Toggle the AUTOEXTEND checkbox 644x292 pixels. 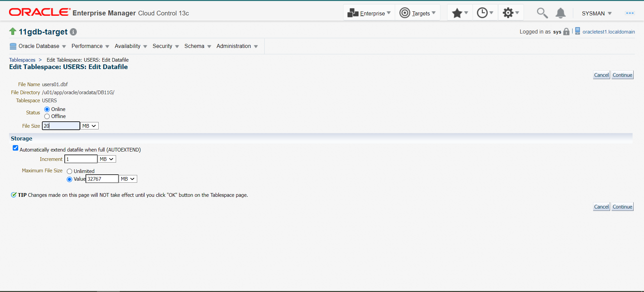point(15,148)
